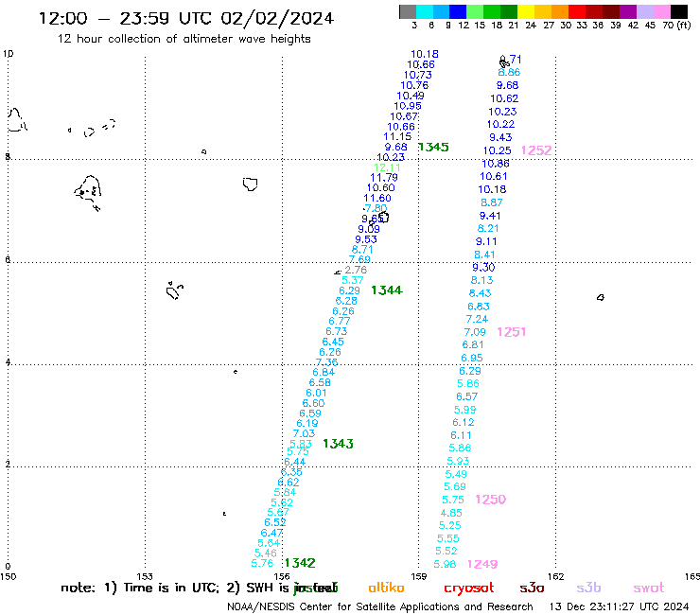
Task: Click the '10.62' wave height value
Action: click(x=504, y=98)
